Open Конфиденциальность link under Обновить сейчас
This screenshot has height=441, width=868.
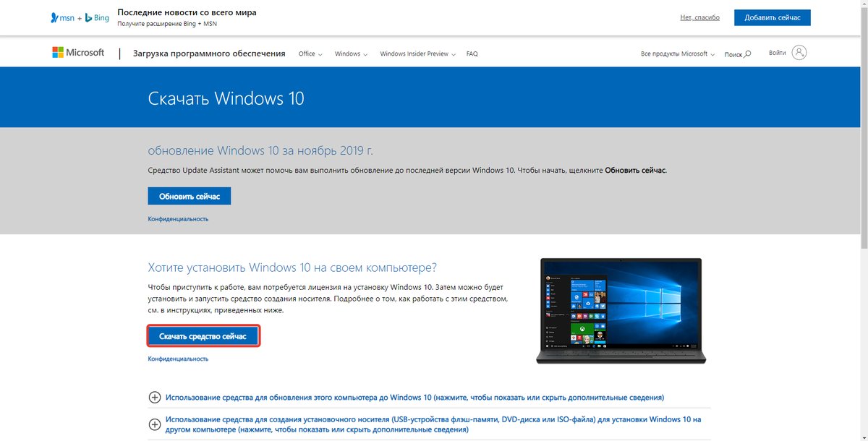(178, 218)
